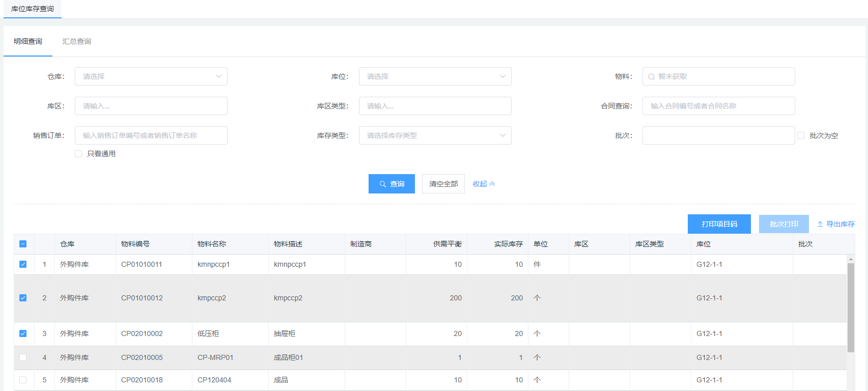Check the row 4 checkbox for CP-MRP01
The image size is (868, 391).
click(x=23, y=357)
